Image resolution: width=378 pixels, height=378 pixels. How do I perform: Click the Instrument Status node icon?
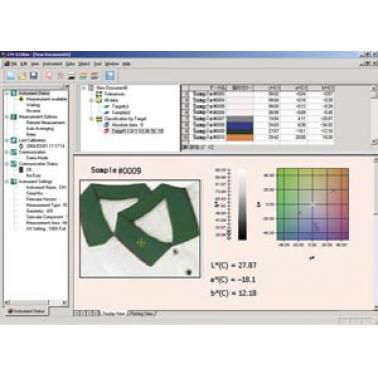(14, 93)
